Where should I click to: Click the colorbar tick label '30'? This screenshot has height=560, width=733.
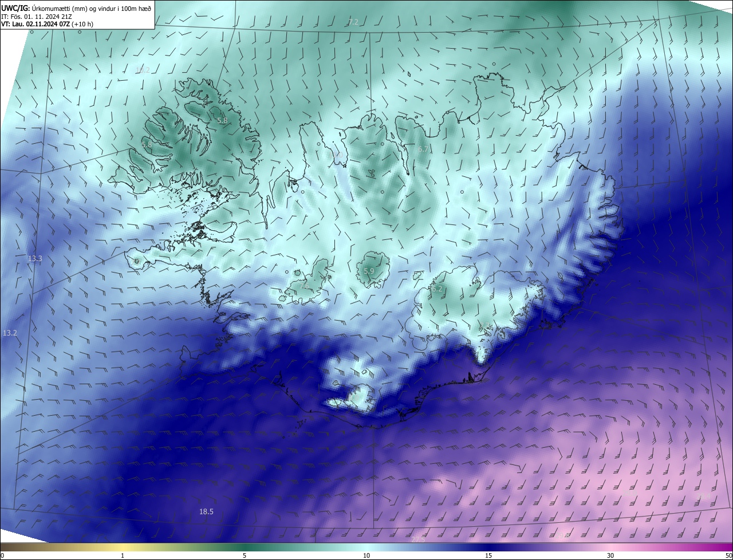tap(610, 555)
